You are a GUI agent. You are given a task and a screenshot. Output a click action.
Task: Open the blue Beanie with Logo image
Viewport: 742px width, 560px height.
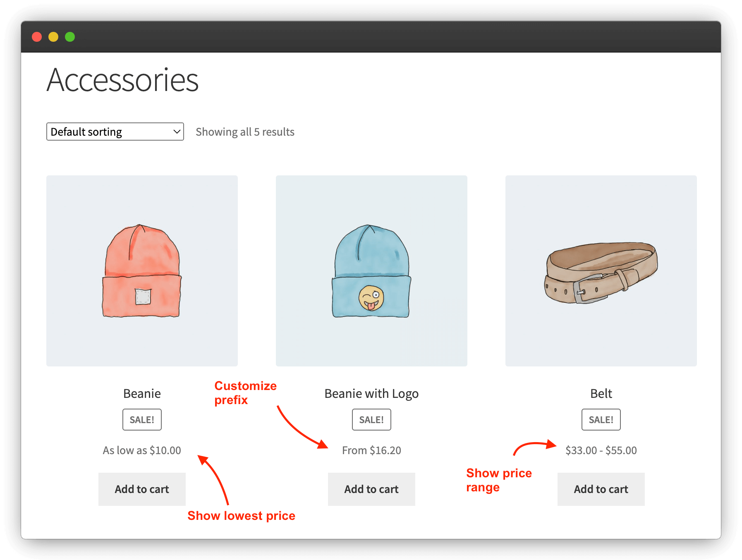[x=371, y=271]
